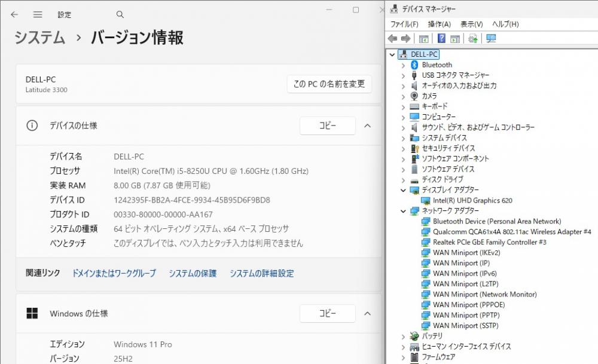Screen dimensions: 598x364
Task: Click the セキュリティ デバイス icon
Action: point(414,148)
